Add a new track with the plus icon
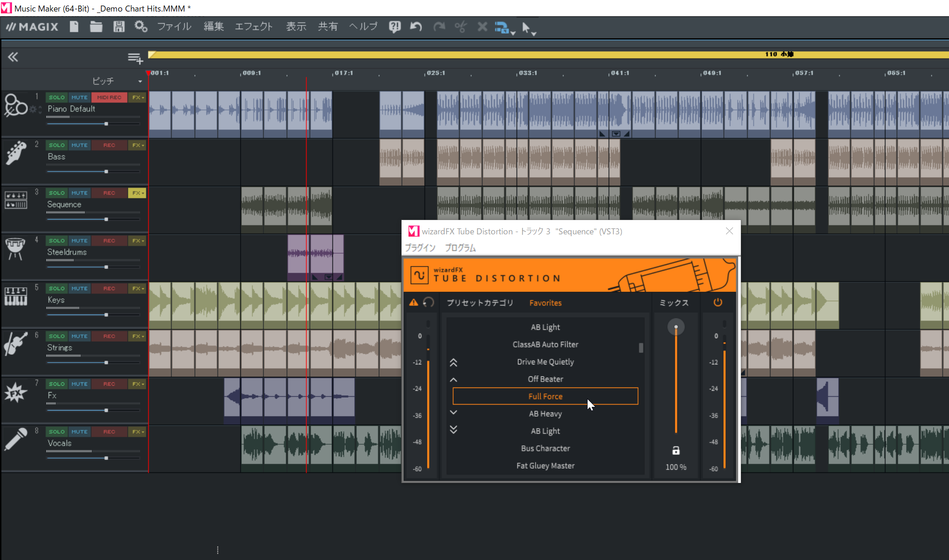 135,58
